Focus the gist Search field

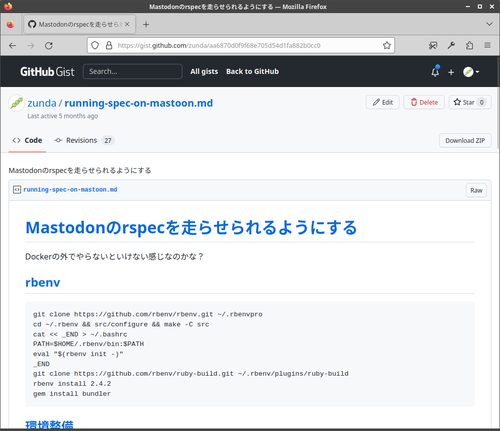(133, 71)
